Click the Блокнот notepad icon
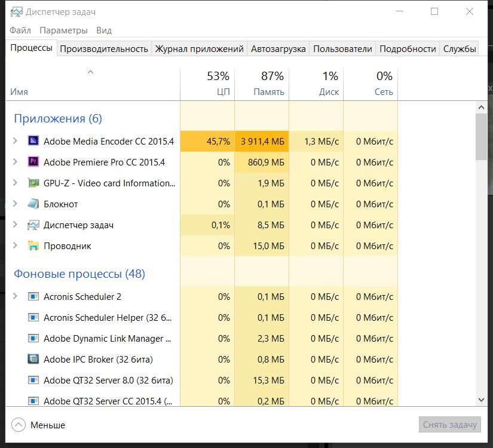This screenshot has height=448, width=493. (x=33, y=204)
